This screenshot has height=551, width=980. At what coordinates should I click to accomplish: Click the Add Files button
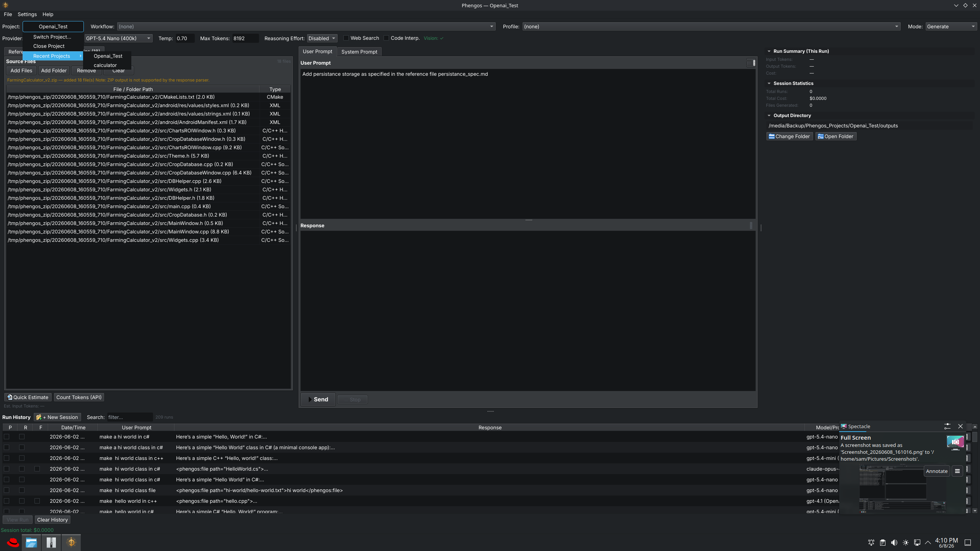tap(21, 70)
